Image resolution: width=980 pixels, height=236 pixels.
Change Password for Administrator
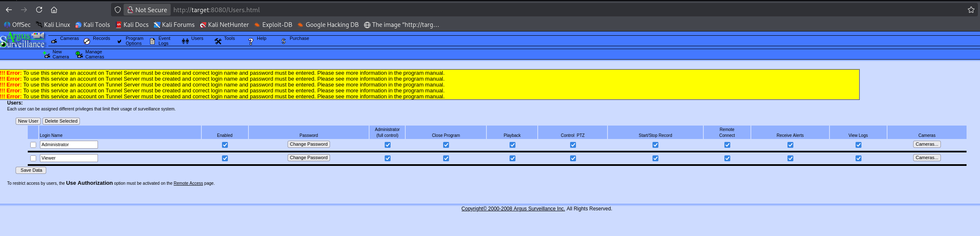(309, 144)
